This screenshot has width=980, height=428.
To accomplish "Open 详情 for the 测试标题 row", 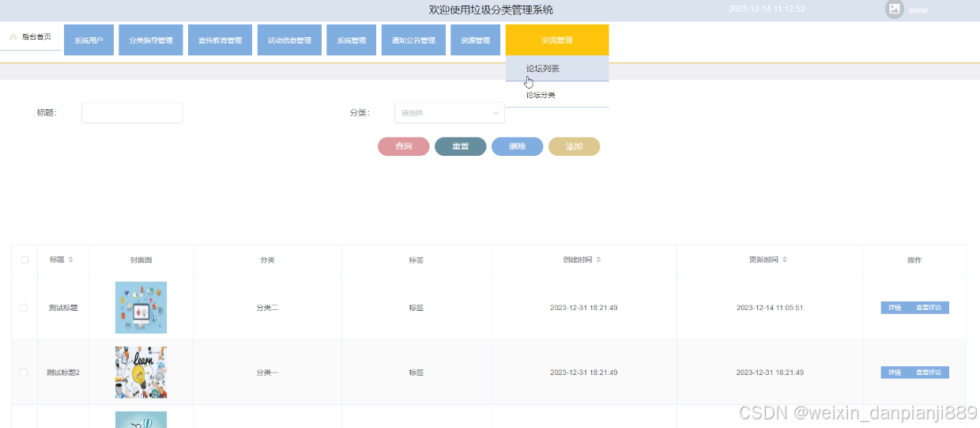I will [x=895, y=308].
